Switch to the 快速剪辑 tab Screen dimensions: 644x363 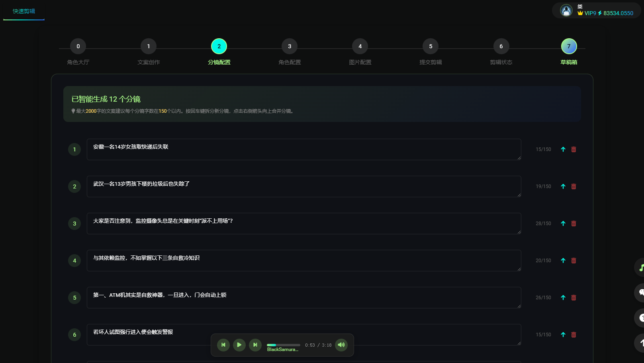point(24,11)
